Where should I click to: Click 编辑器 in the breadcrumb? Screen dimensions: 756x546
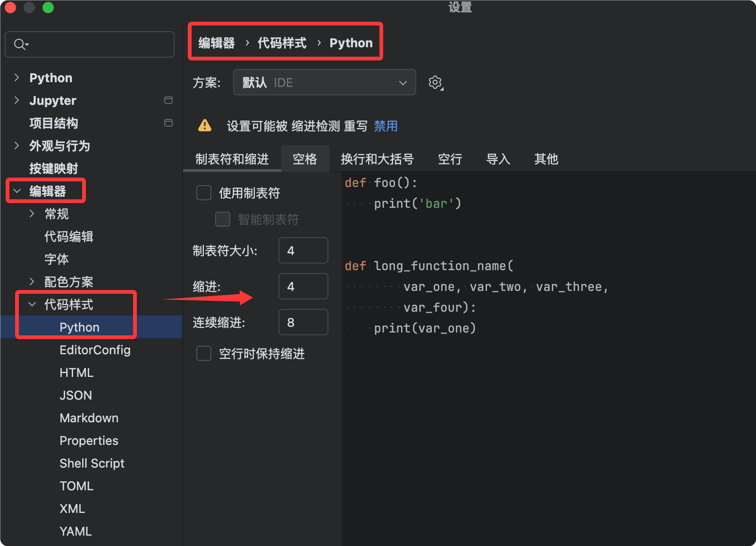(x=217, y=43)
